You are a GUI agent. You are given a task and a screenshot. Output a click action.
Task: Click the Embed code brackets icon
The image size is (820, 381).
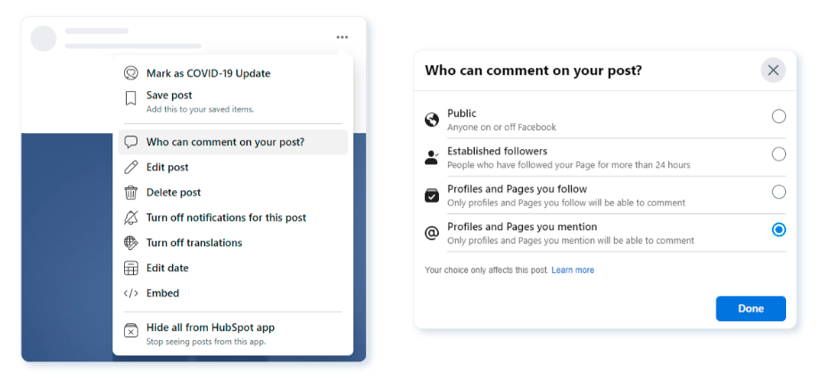(131, 293)
